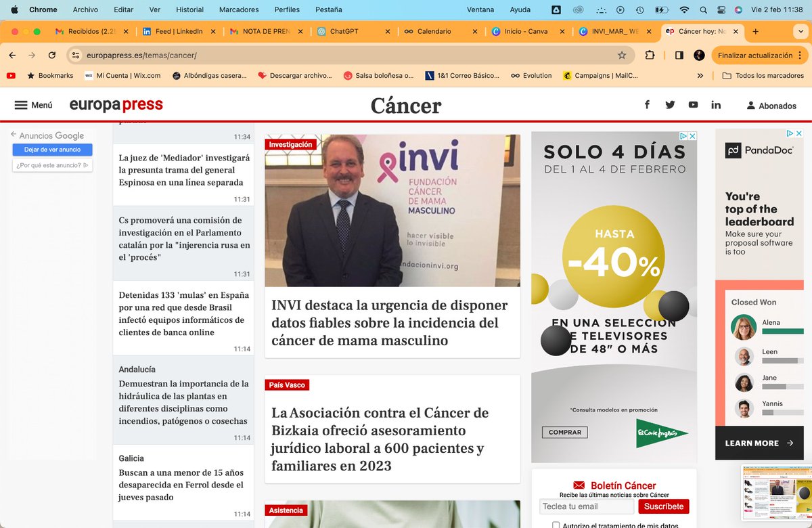812x528 pixels.
Task: Open Cs promoverá una comisión news item
Action: tap(184, 239)
